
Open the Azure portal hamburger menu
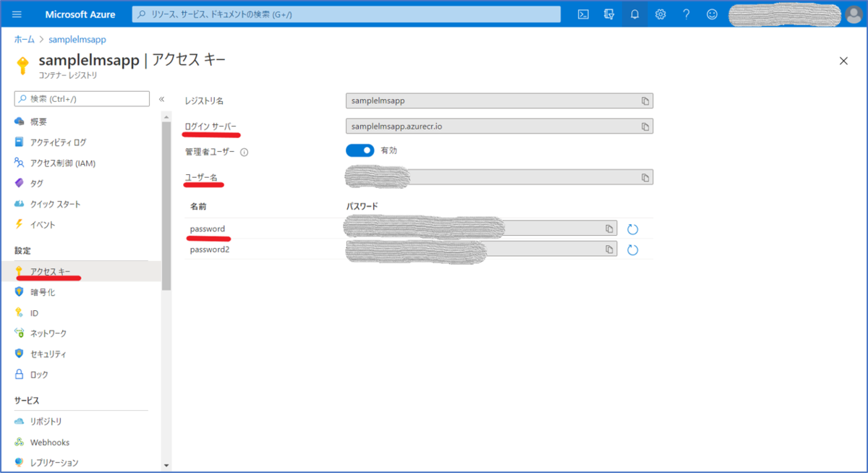[17, 14]
